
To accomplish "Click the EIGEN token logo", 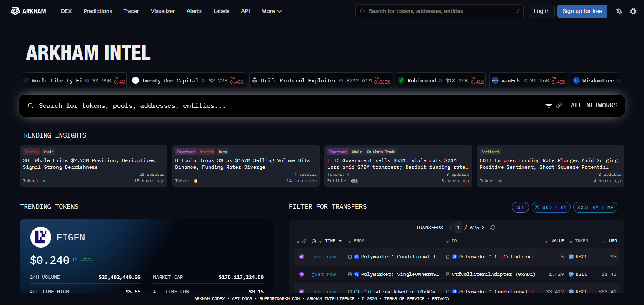I will coord(40,237).
